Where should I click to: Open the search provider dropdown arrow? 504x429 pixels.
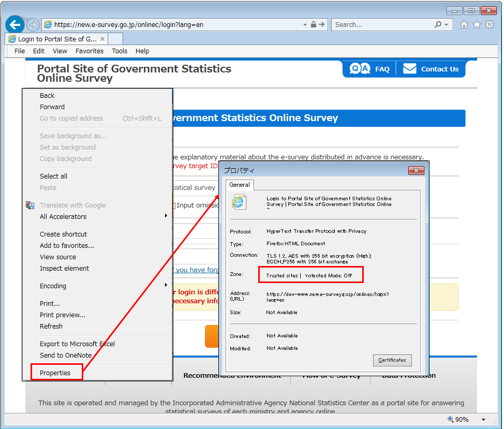(x=447, y=25)
